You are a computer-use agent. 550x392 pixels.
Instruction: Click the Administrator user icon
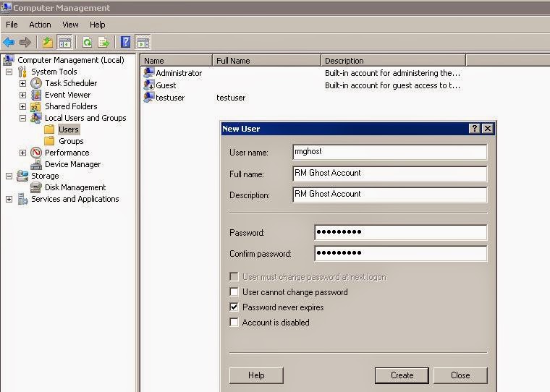click(x=149, y=73)
